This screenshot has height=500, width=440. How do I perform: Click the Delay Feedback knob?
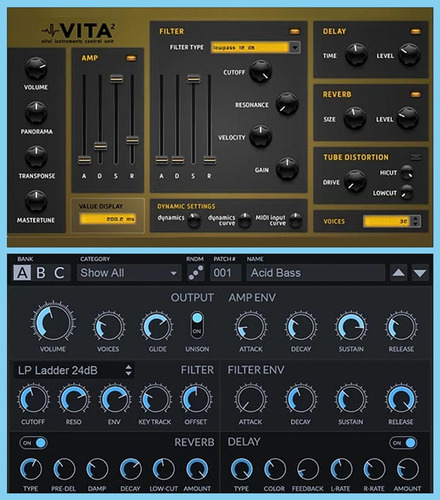(308, 469)
